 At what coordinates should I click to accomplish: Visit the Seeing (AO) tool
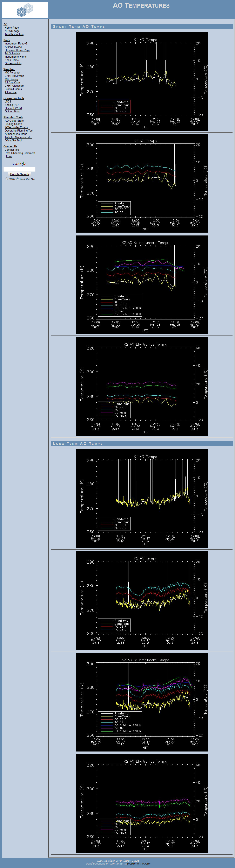[12, 105]
